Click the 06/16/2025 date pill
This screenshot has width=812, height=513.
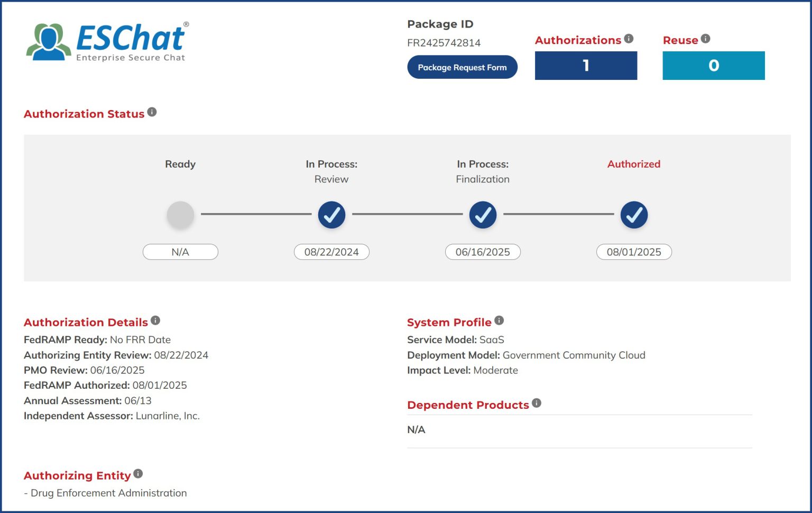[x=483, y=252]
